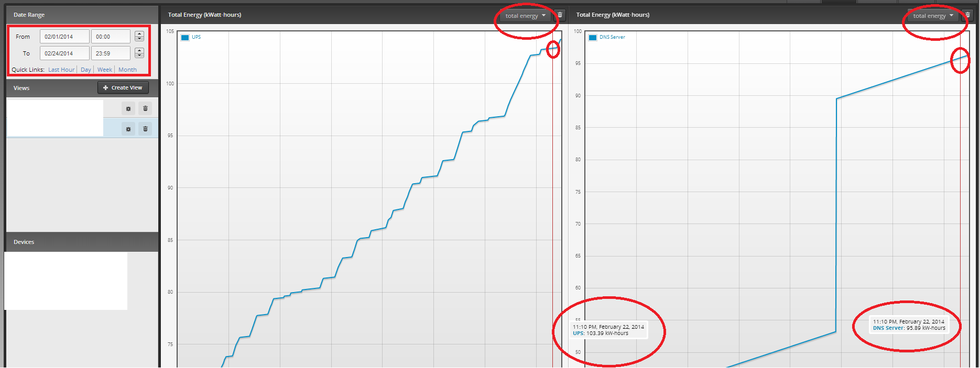Open settings gear for the first view

coord(128,109)
